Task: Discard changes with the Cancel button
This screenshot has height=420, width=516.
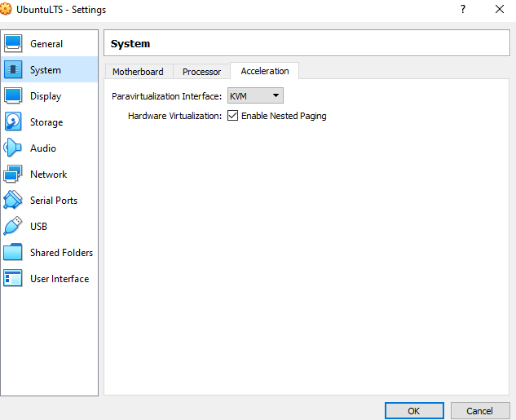Action: click(x=479, y=411)
